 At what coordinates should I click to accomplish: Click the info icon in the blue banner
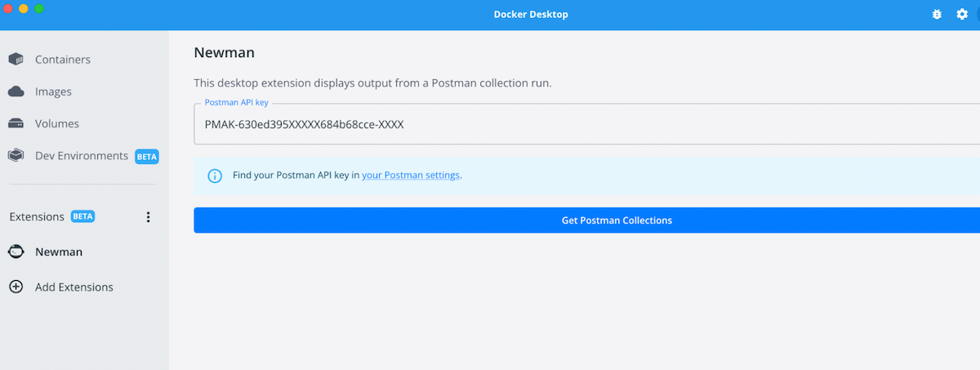click(x=215, y=176)
